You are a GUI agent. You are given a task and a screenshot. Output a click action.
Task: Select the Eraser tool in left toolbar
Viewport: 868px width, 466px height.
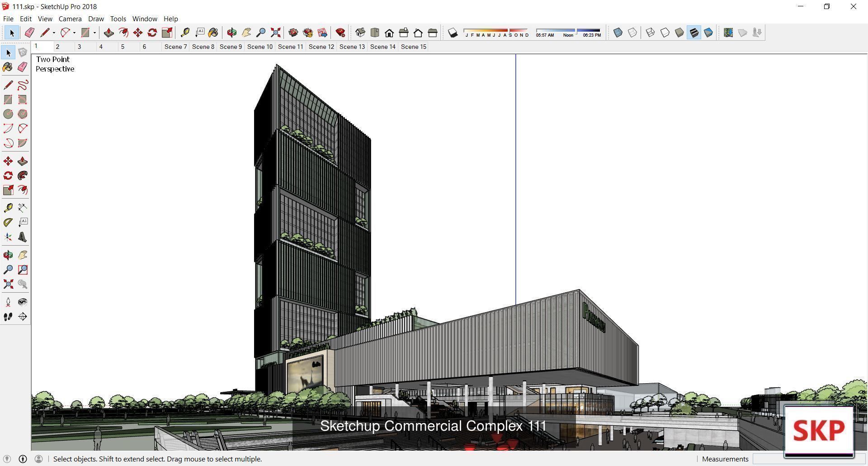pos(23,67)
